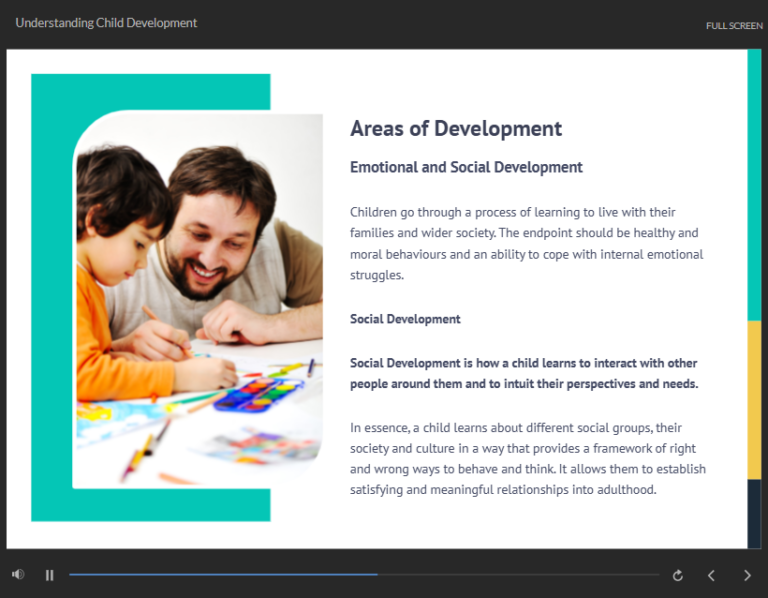The image size is (768, 598).
Task: Mute the course audio
Action: (x=18, y=574)
